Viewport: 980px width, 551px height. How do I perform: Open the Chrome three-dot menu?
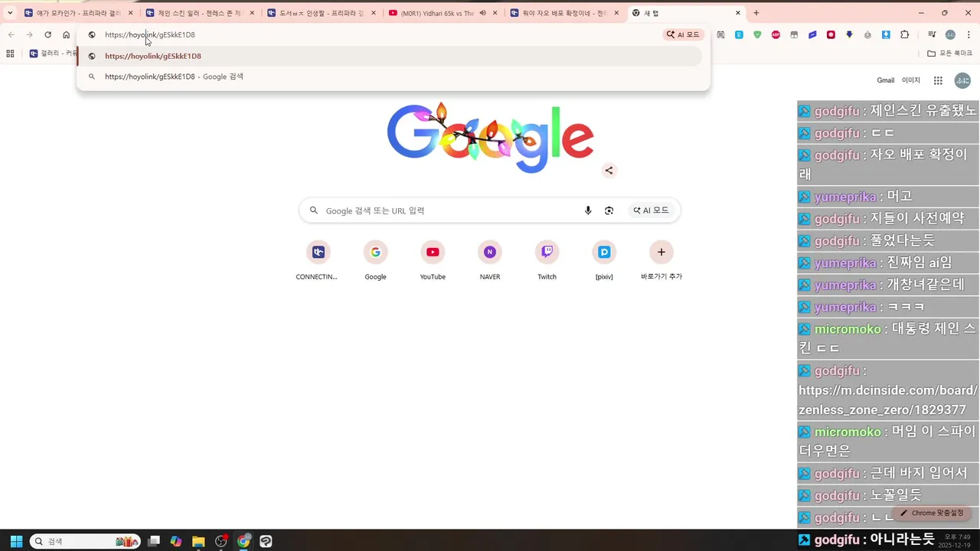click(x=969, y=34)
